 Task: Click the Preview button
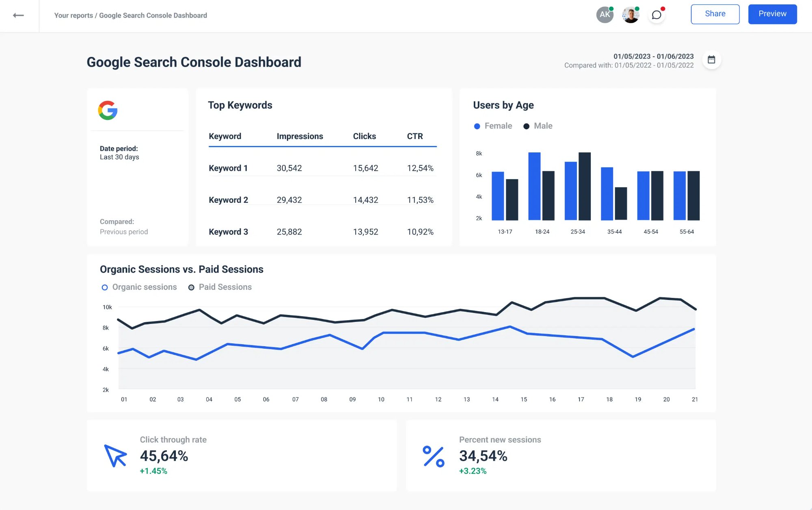click(x=772, y=13)
